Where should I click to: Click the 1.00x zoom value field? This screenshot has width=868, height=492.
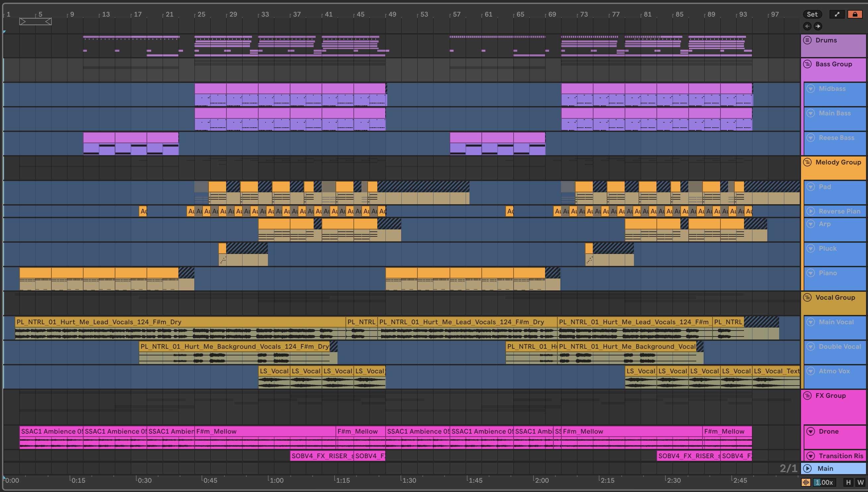(824, 482)
